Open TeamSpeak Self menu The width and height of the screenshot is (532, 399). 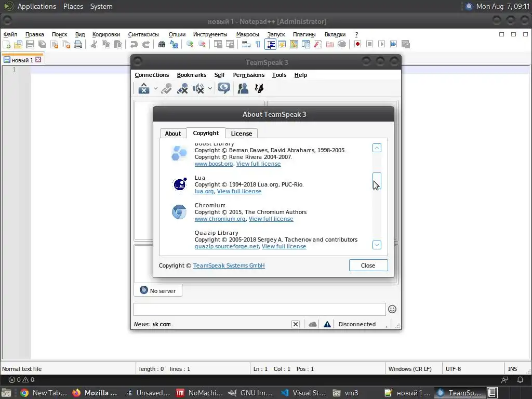point(220,75)
